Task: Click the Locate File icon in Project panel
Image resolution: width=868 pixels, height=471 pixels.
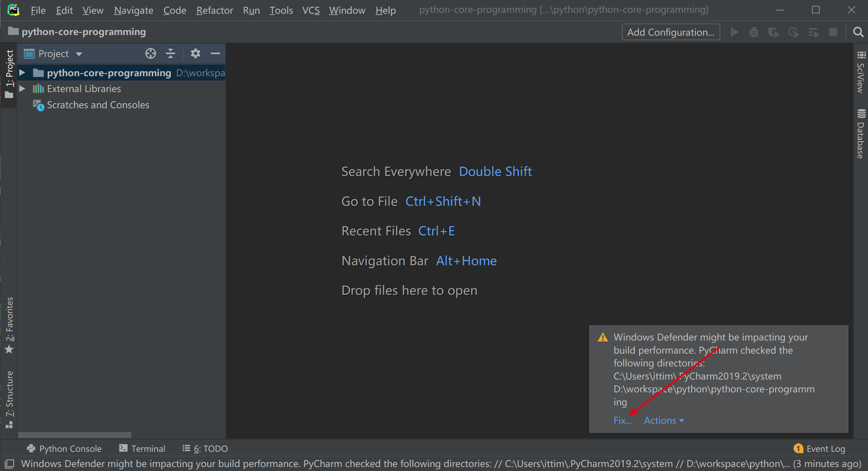Action: tap(151, 53)
